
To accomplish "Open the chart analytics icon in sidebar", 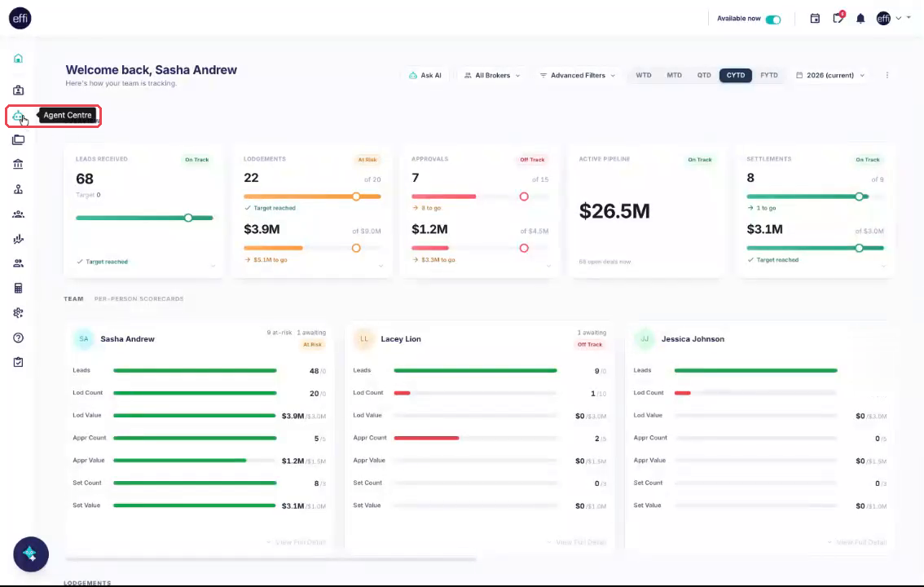I will point(18,239).
